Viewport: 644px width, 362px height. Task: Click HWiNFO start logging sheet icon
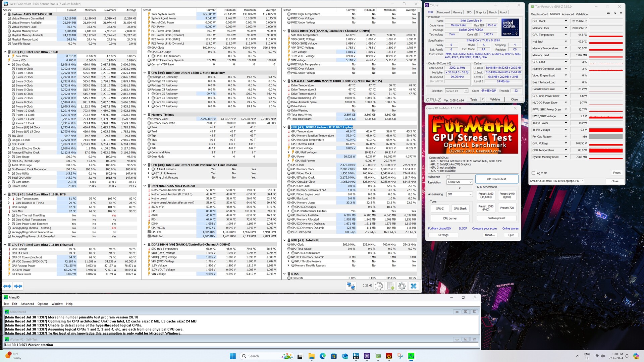tap(390, 286)
